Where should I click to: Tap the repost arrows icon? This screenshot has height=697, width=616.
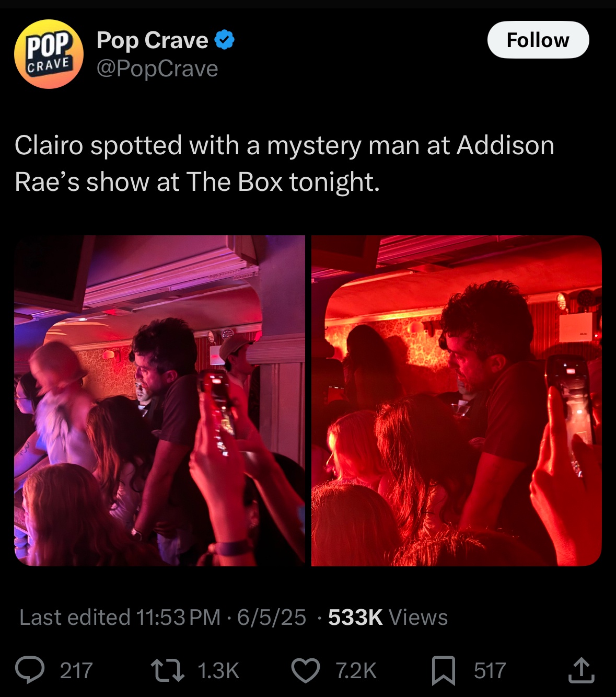click(x=167, y=670)
